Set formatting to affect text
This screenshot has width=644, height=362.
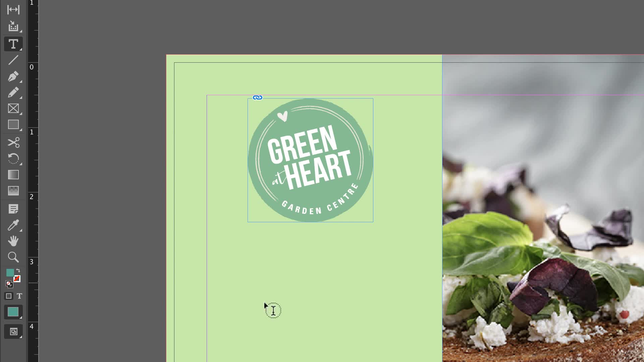(x=19, y=296)
